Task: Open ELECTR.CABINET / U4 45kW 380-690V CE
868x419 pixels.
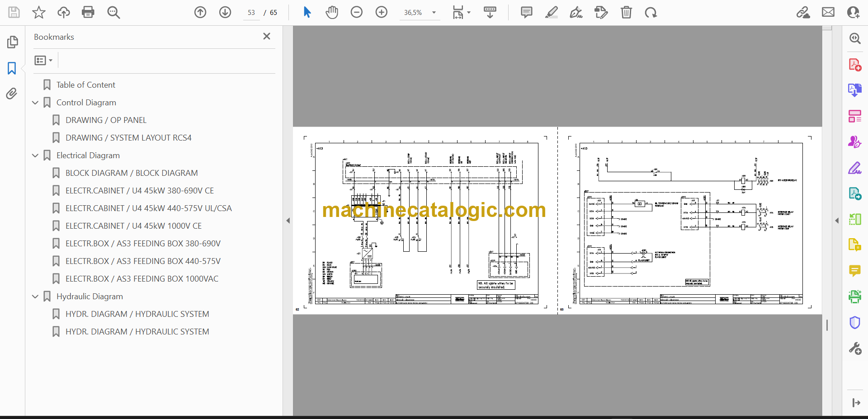Action: click(140, 191)
